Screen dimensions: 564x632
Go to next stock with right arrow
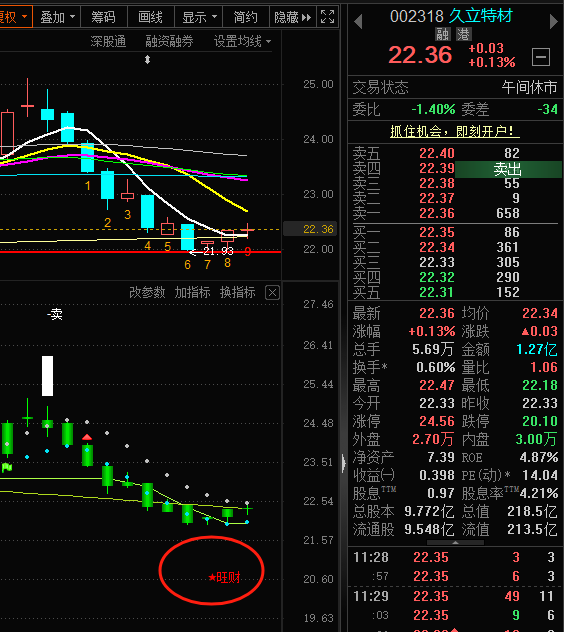coord(554,21)
